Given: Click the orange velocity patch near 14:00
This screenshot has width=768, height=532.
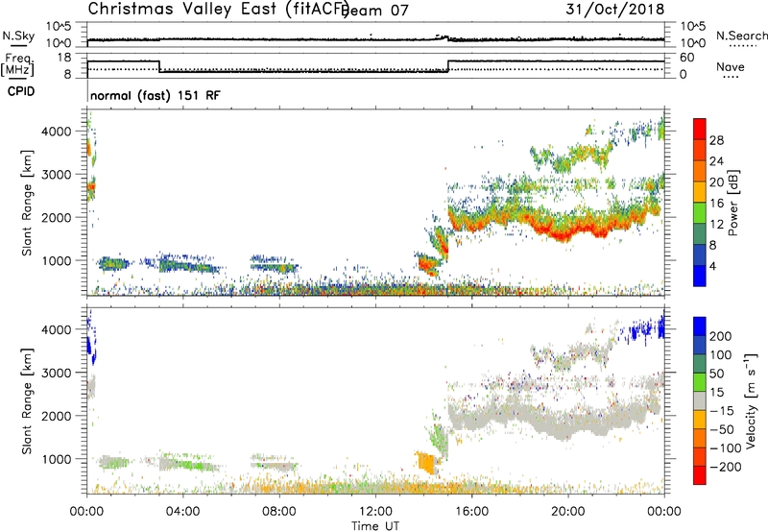Looking at the screenshot, I should pos(426,462).
